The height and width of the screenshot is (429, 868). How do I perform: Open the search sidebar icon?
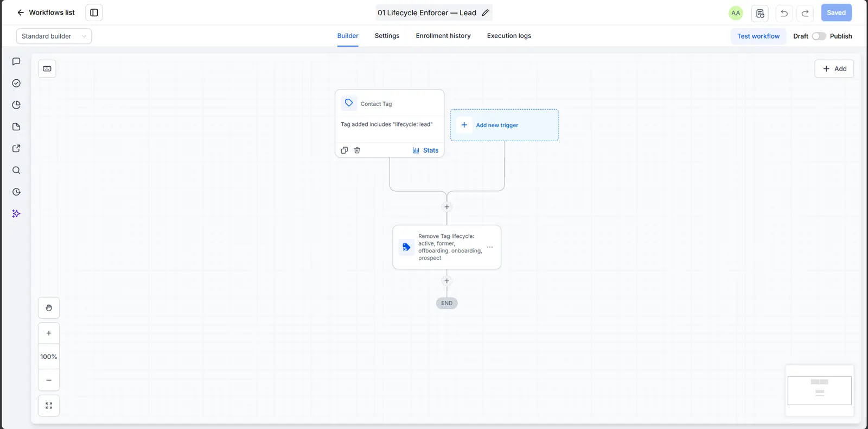coord(16,170)
